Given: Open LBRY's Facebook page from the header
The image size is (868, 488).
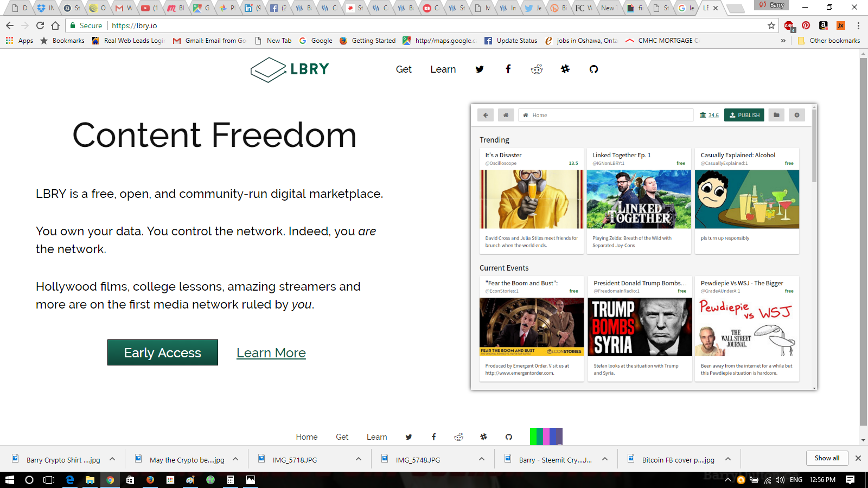Looking at the screenshot, I should coord(508,69).
